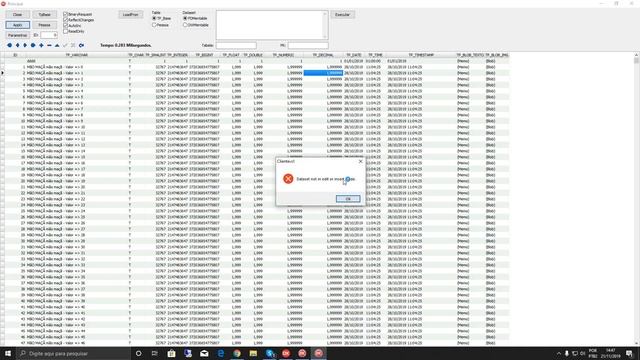Open Mail app on taskbar
This screenshot has height=360, width=640.
click(204, 353)
